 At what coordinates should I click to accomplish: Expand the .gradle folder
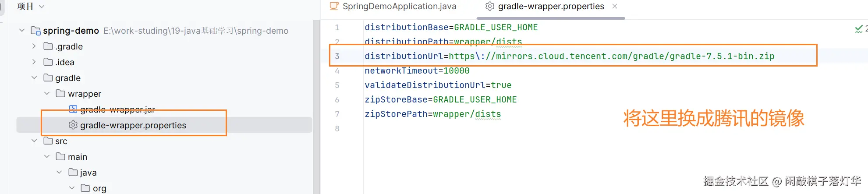[34, 46]
